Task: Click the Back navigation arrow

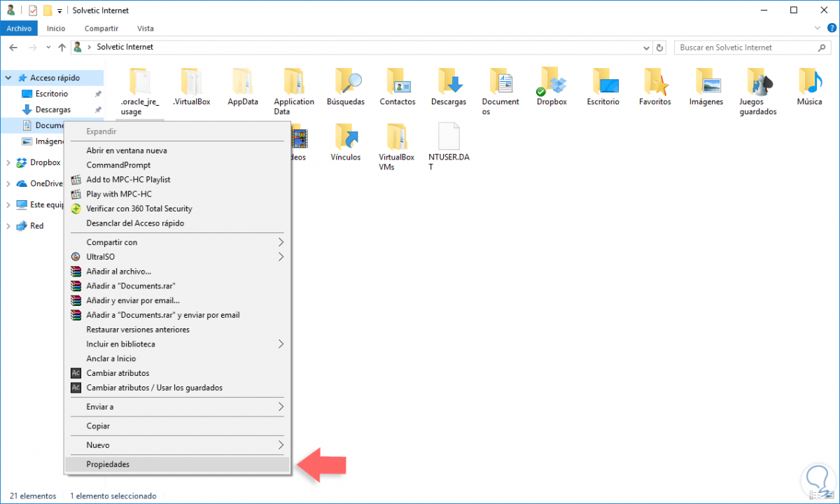Action: (14, 48)
